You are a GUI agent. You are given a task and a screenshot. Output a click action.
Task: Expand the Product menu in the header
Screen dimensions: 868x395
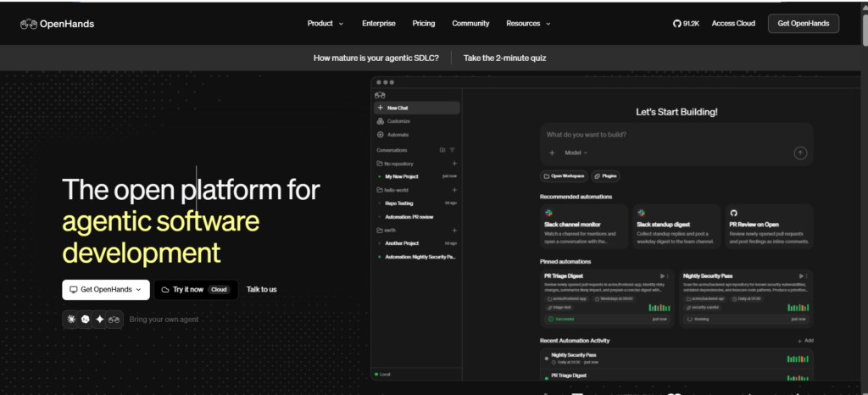pos(325,23)
